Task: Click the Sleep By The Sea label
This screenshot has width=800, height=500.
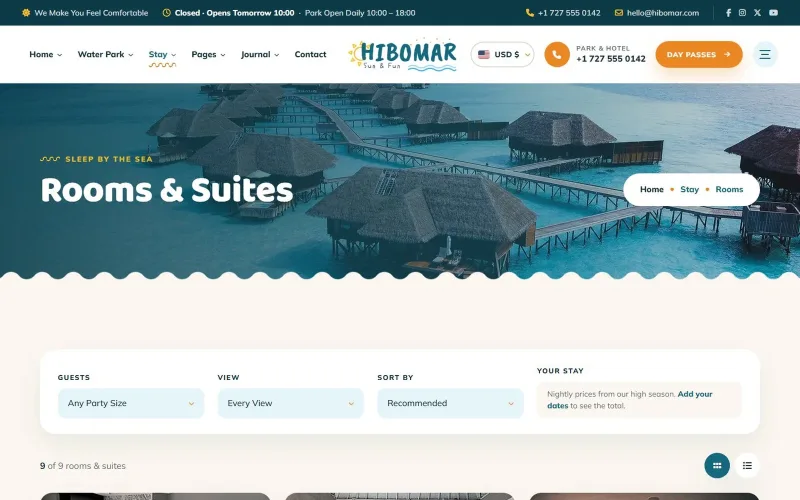Action: (109, 159)
